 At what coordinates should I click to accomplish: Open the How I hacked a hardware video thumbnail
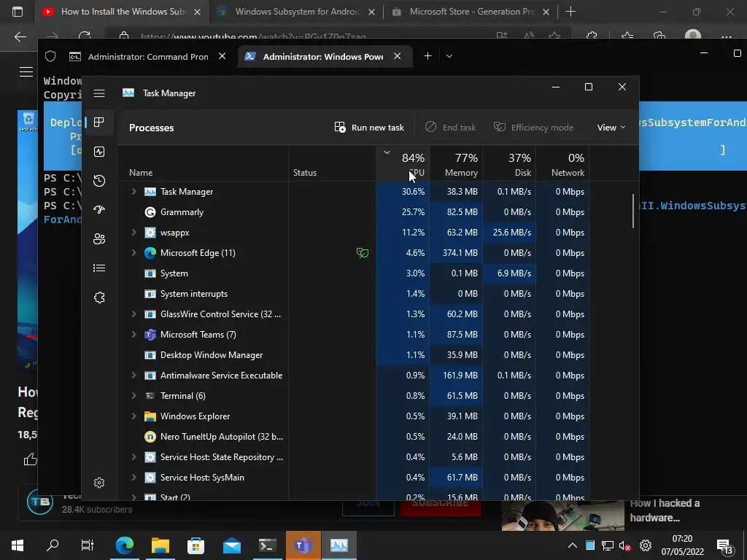(x=562, y=516)
